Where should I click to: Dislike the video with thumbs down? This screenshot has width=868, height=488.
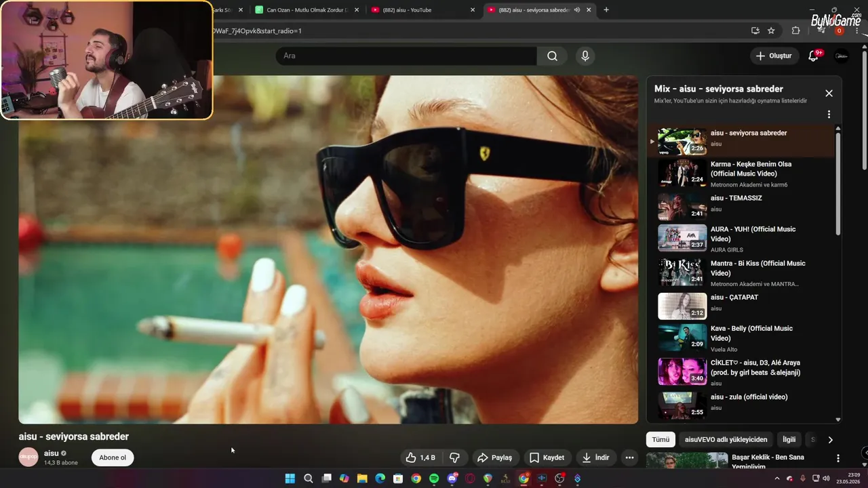point(455,457)
